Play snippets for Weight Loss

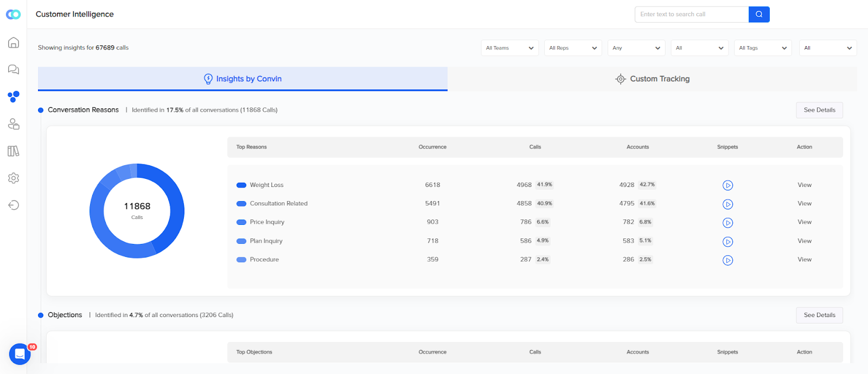click(727, 185)
